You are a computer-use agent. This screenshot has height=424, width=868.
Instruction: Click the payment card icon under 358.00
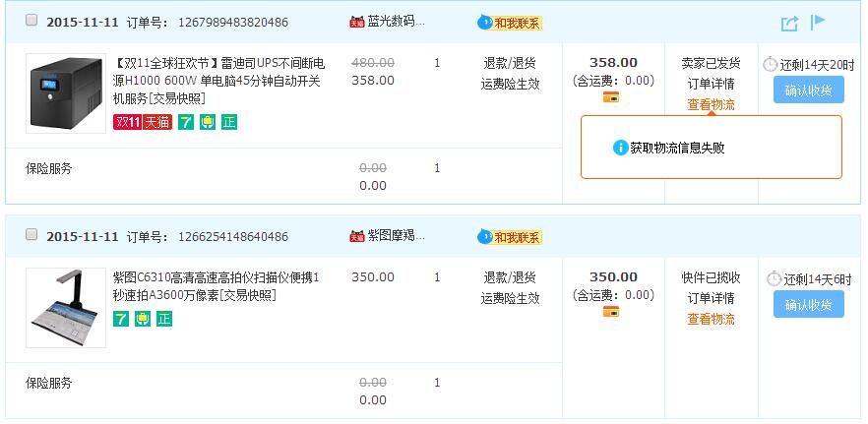coord(611,96)
